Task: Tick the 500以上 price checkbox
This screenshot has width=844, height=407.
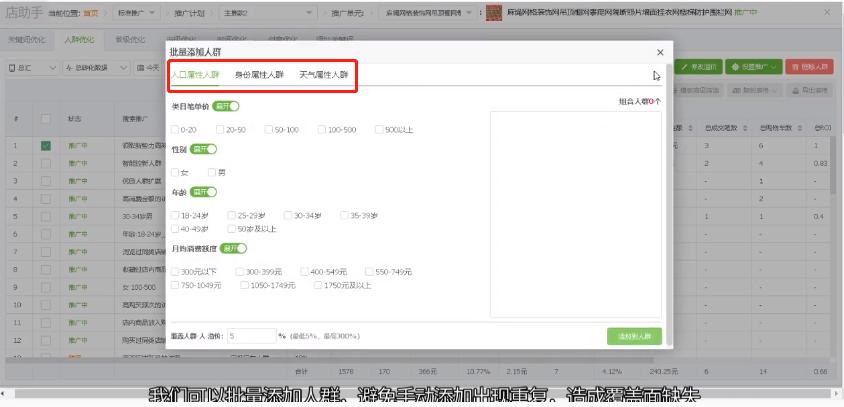Action: [379, 129]
